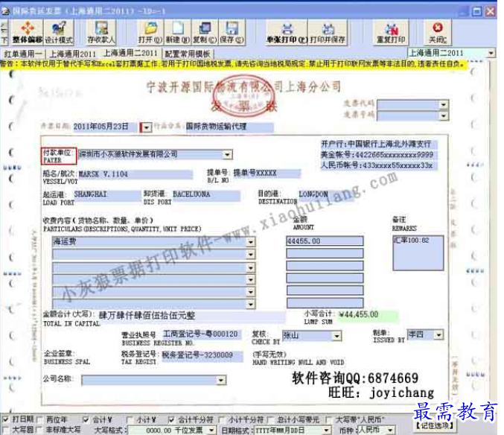
Task: Expand the second charge item row dropdown
Action: coord(251,254)
